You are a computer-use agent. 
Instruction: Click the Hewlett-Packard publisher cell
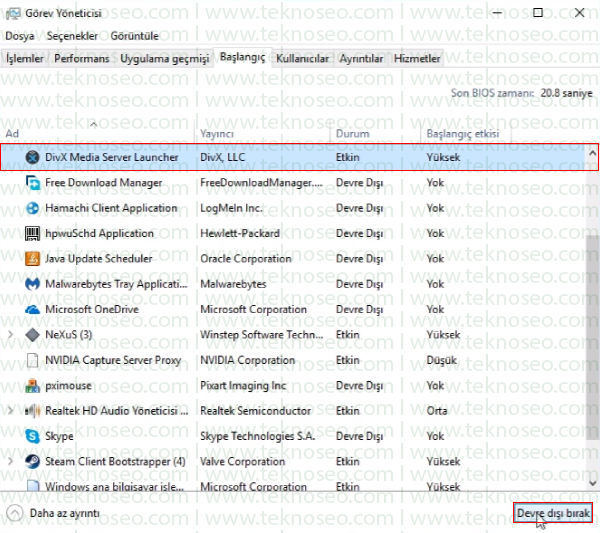tap(240, 233)
